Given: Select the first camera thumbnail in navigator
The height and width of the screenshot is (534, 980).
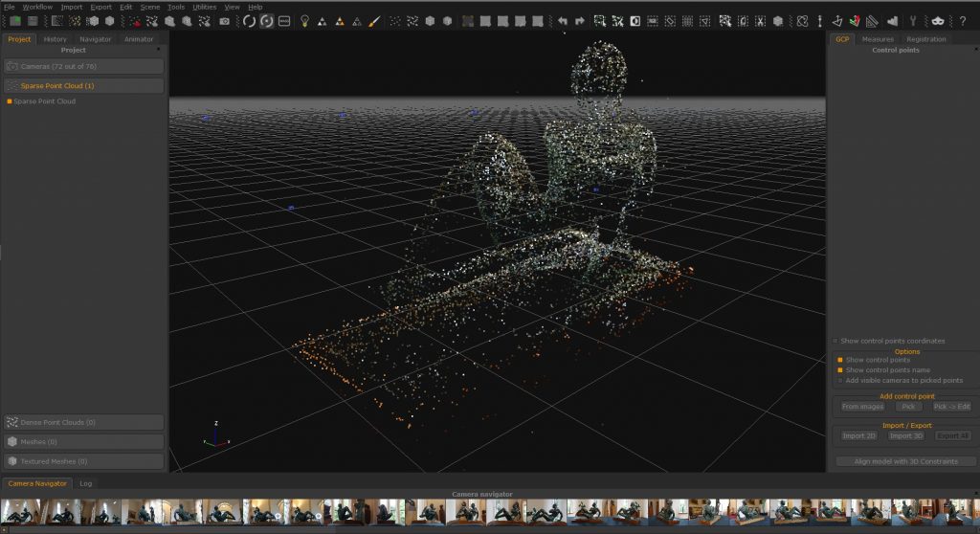Looking at the screenshot, I should pyautogui.click(x=19, y=511).
